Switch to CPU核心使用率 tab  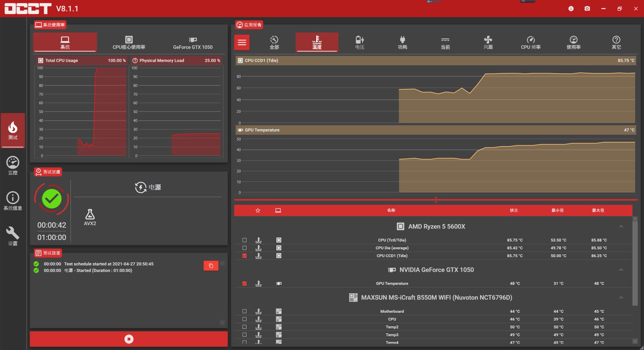129,42
